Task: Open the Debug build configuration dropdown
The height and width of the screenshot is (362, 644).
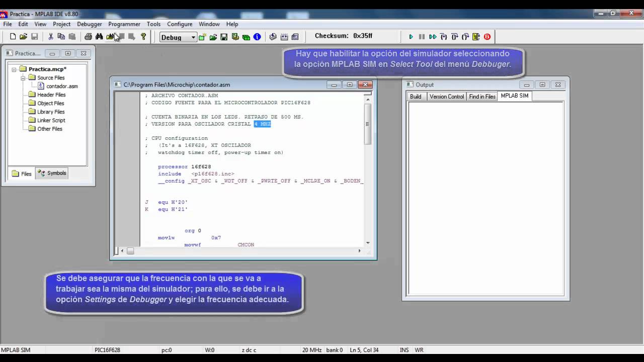Action: [178, 37]
